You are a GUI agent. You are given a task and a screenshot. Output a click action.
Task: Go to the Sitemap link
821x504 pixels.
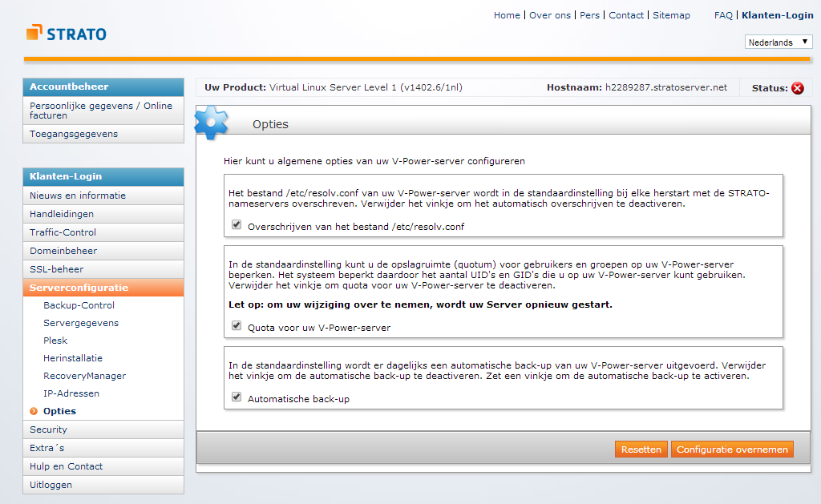[x=671, y=15]
